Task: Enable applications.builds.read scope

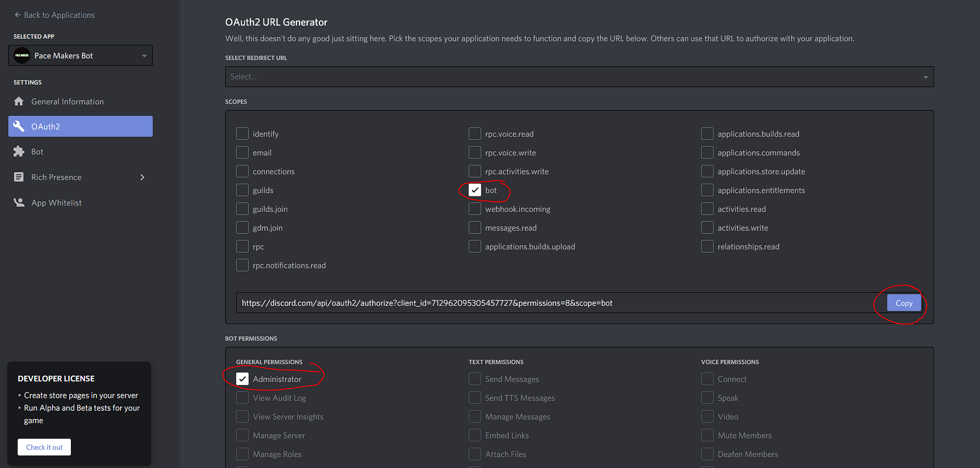Action: coord(708,133)
